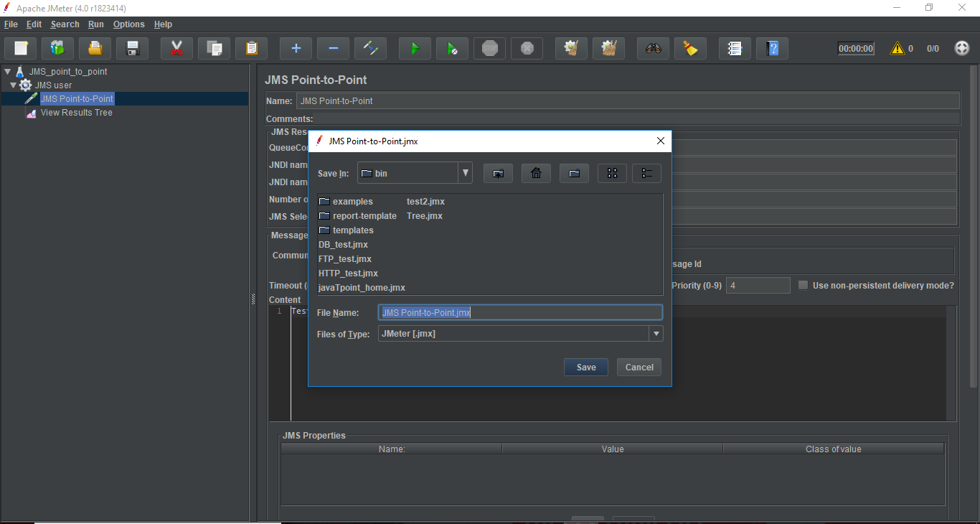Click the Collapse All minus icon

(334, 48)
